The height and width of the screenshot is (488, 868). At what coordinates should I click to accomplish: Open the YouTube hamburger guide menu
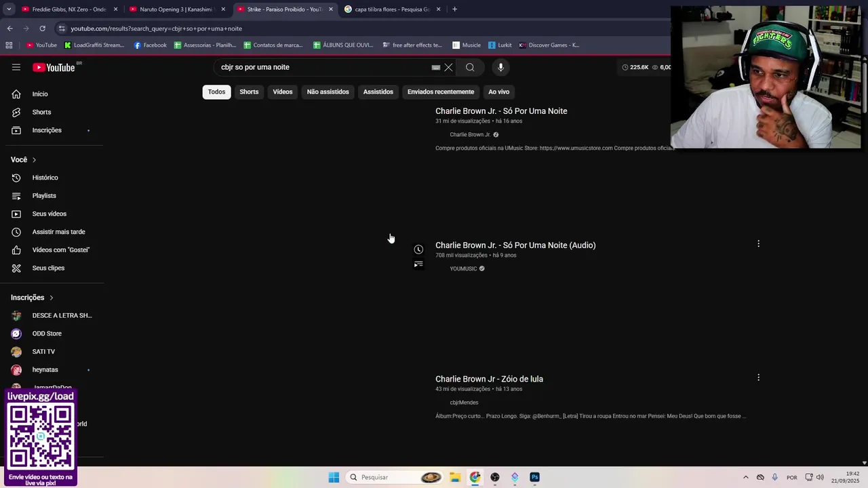click(x=16, y=67)
